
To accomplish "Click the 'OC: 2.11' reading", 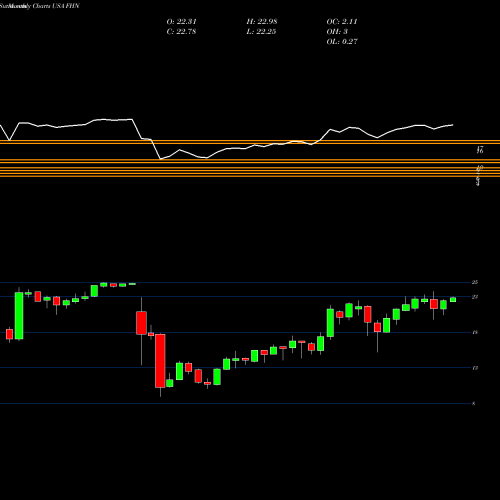I will pos(342,22).
